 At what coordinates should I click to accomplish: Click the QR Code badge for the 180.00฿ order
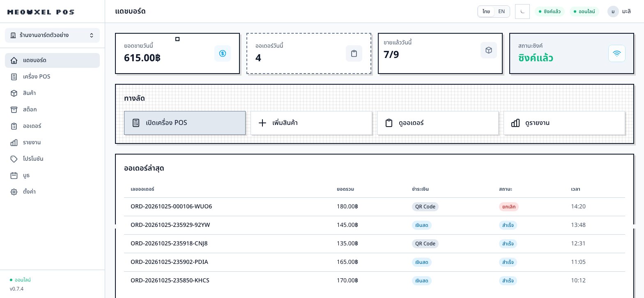[x=425, y=207]
